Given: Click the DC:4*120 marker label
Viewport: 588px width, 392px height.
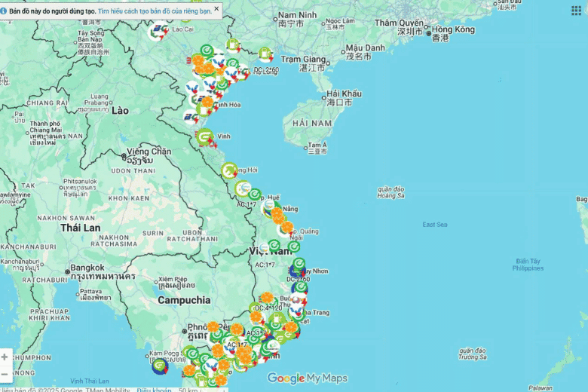Looking at the screenshot, I should pyautogui.click(x=268, y=308).
